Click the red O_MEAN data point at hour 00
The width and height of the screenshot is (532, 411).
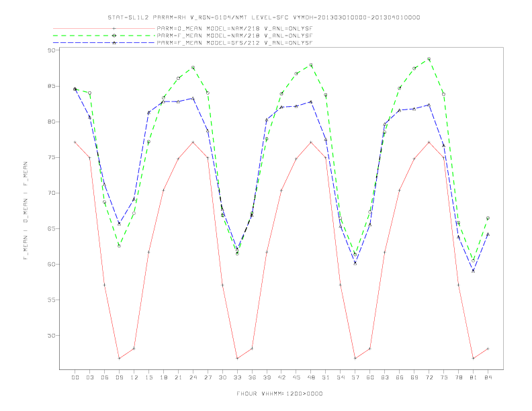tap(75, 142)
